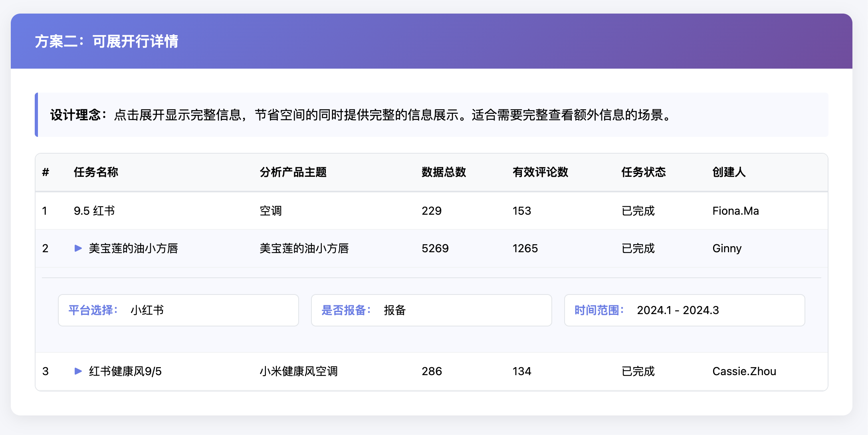This screenshot has height=435, width=868.
Task: Click the expand triangle on row 2
Action: point(78,248)
